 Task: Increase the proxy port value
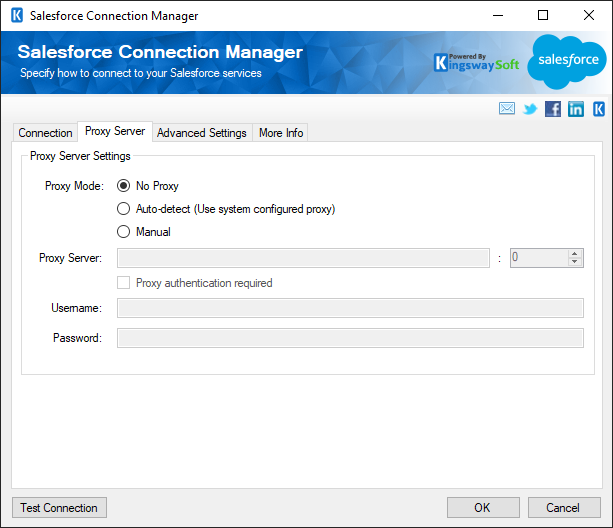[x=574, y=254]
